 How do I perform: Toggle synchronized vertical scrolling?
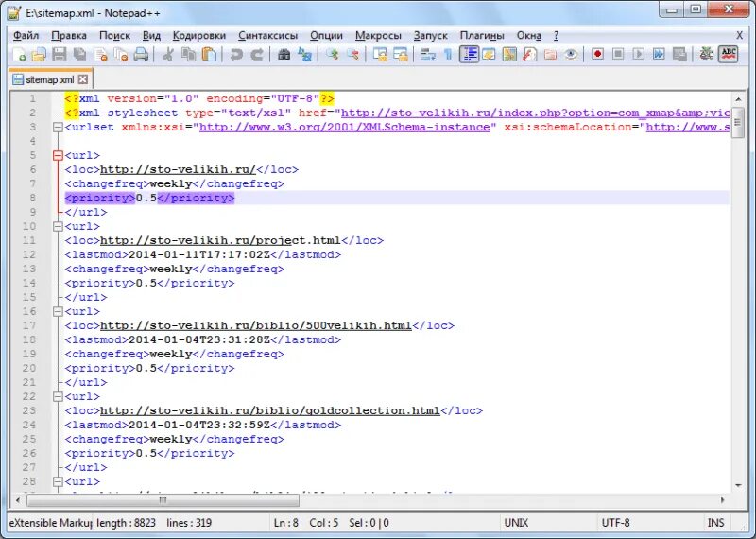point(380,54)
